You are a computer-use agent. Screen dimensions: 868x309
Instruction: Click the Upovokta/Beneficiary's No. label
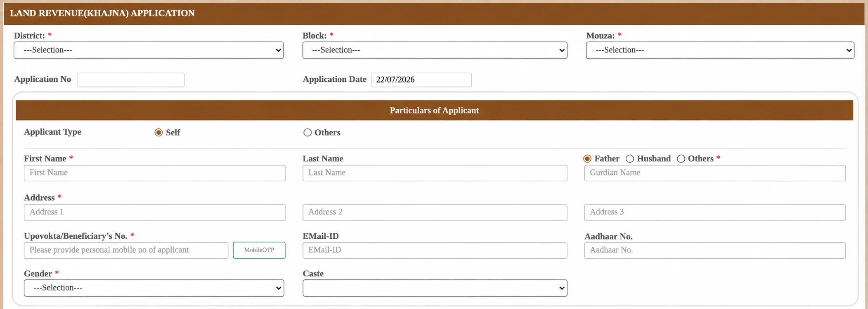pos(76,236)
